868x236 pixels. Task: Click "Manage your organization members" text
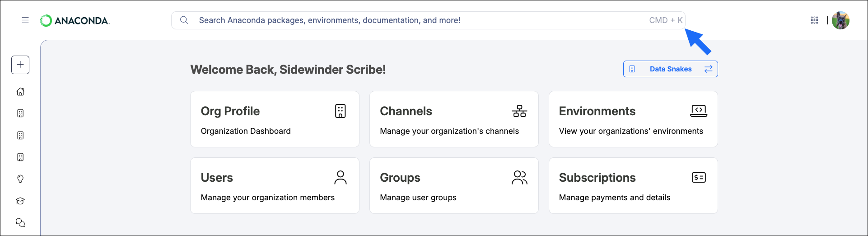268,198
